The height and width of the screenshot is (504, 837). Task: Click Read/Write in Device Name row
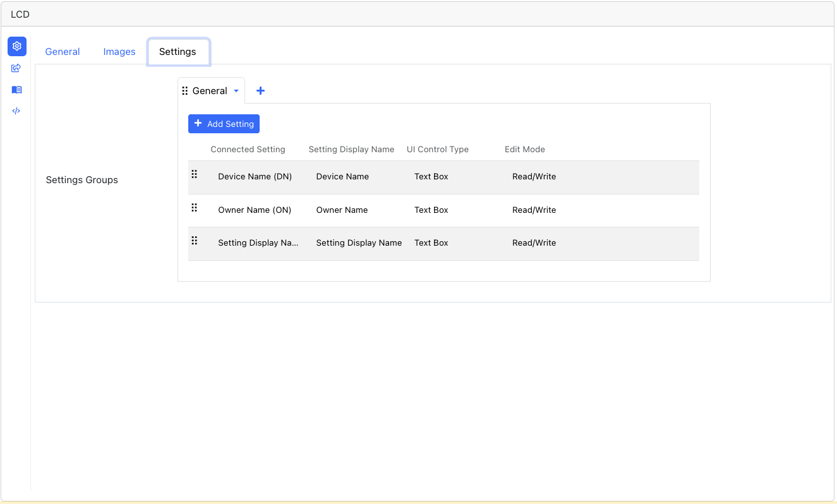(x=534, y=177)
